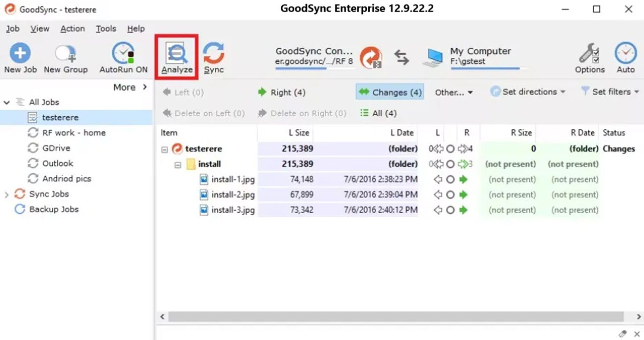Set install-1.jpg direction to right arrow

(x=463, y=180)
